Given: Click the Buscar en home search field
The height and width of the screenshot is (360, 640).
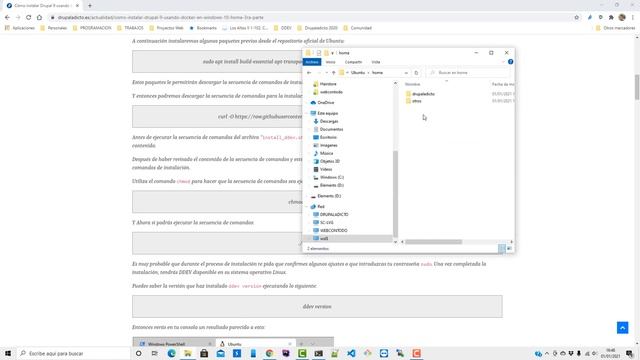Looking at the screenshot, I should [468, 73].
